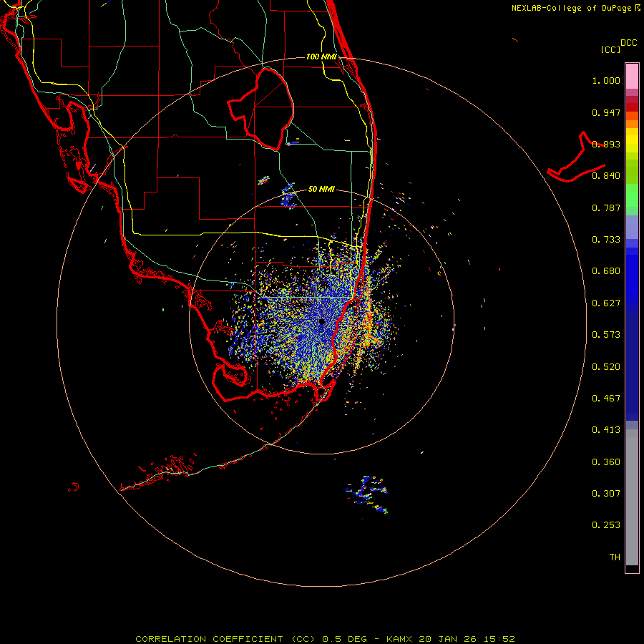Click the 0.360 color scale value
The width and height of the screenshot is (644, 644).
coord(606,462)
